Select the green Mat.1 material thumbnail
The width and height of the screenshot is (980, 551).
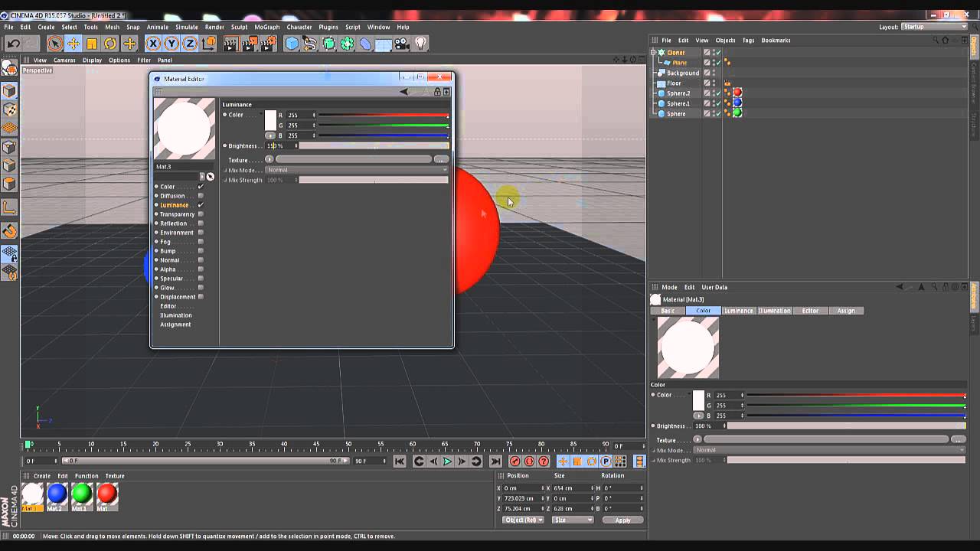point(82,494)
